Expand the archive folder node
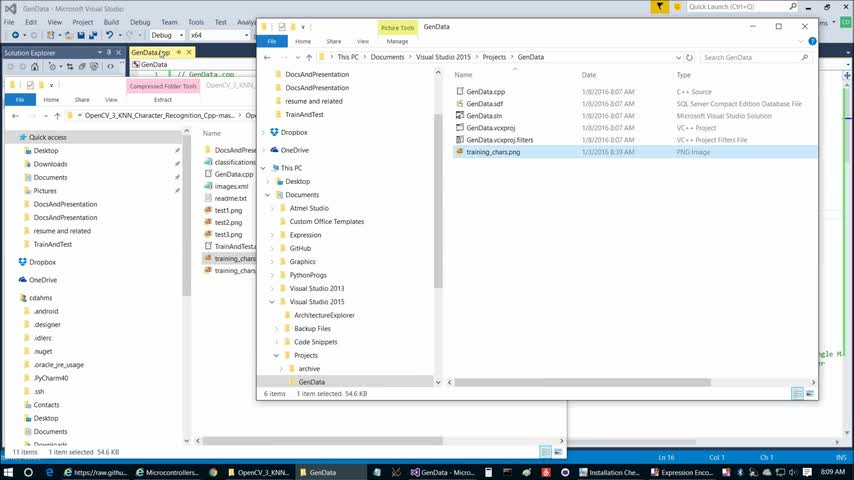 [281, 369]
